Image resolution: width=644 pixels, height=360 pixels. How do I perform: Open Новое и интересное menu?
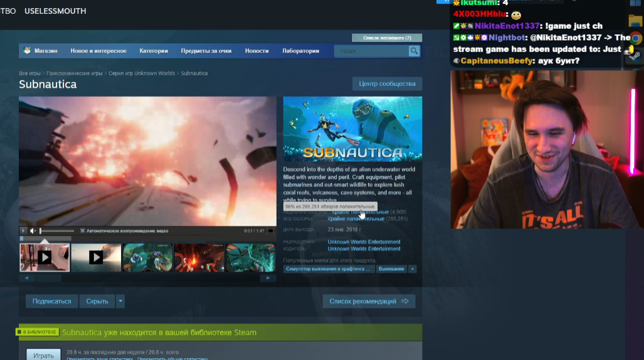click(98, 51)
